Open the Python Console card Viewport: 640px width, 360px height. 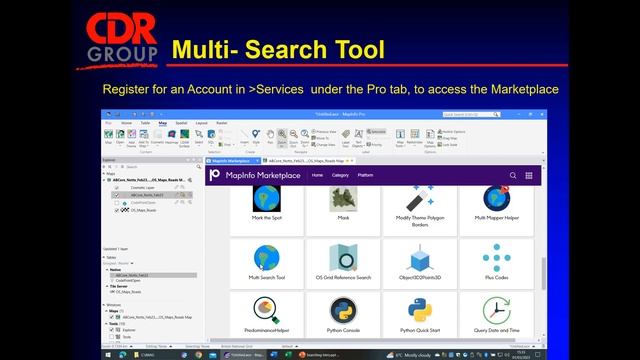point(343,315)
